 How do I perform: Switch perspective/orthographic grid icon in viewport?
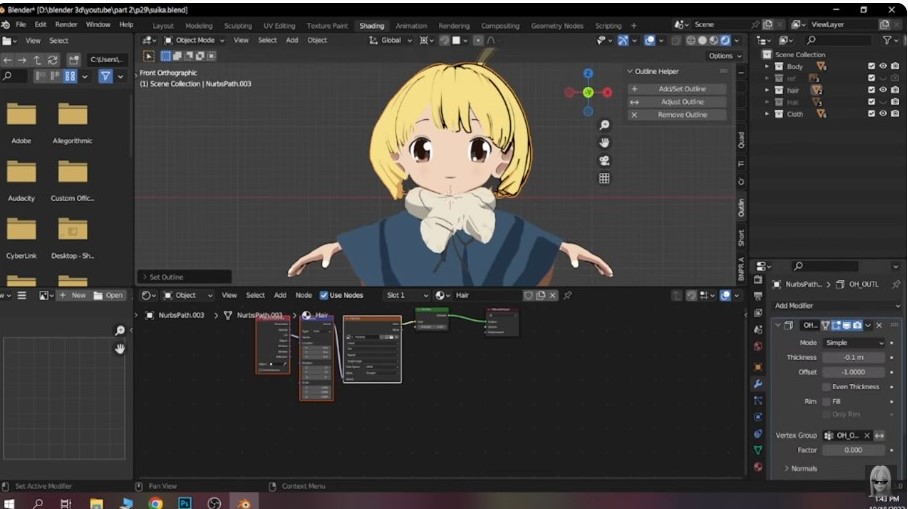tap(604, 178)
